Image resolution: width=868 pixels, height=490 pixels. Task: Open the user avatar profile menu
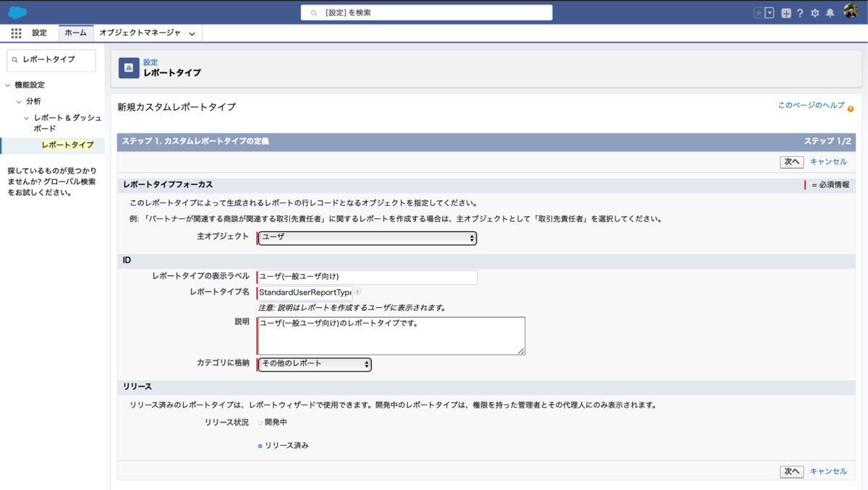[x=851, y=11]
